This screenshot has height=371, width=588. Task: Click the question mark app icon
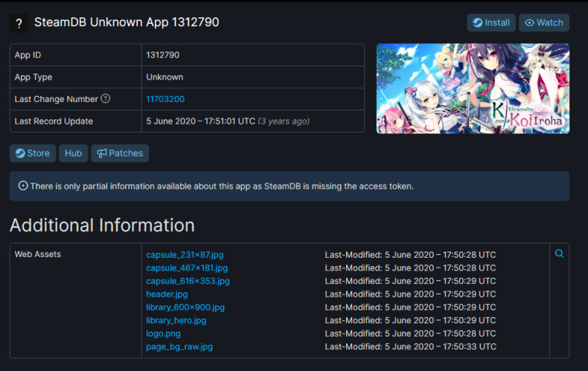19,23
